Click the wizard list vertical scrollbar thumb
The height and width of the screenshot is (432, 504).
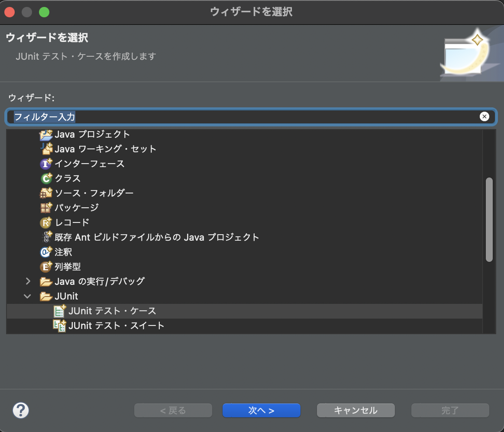pyautogui.click(x=489, y=219)
